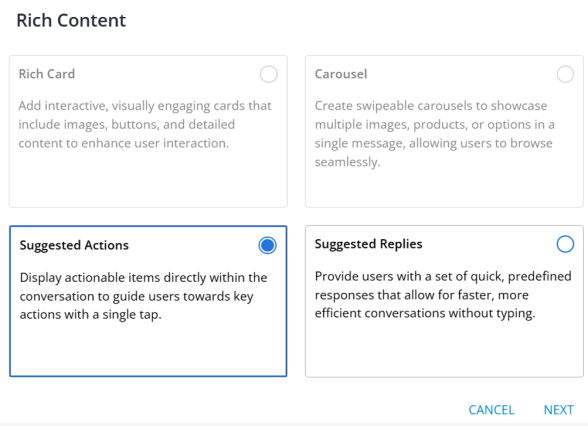The height and width of the screenshot is (426, 588).
Task: Enable the Suggested Replies radio option
Action: (x=565, y=244)
